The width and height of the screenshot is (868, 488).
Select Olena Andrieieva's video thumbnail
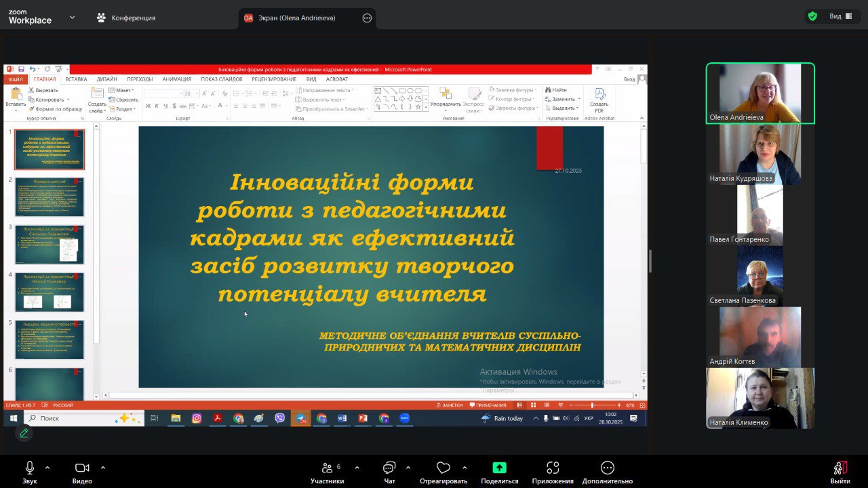760,93
